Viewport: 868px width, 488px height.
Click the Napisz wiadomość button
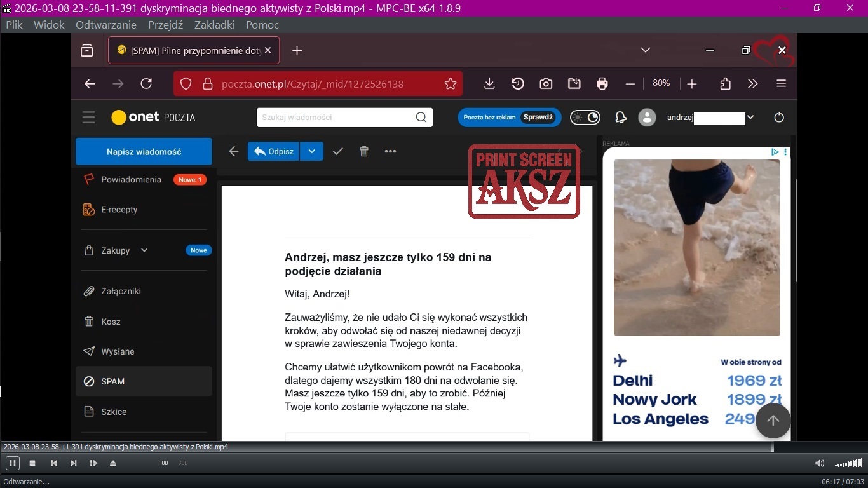click(x=144, y=152)
